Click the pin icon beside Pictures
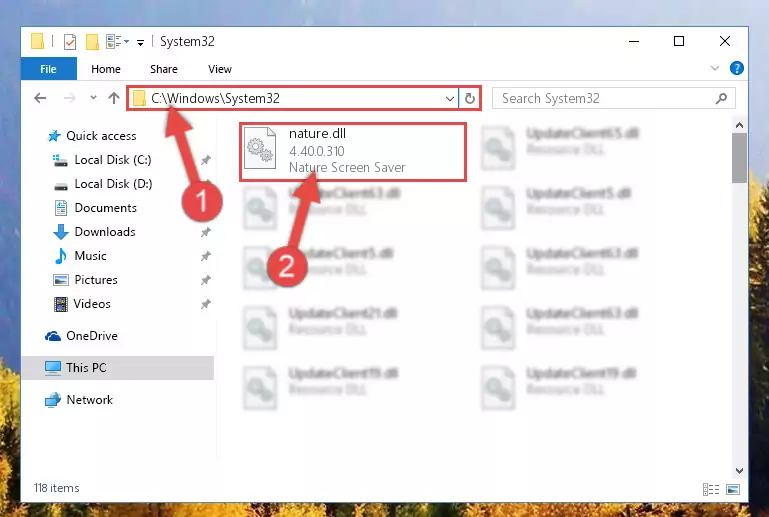The image size is (769, 517). 205,280
